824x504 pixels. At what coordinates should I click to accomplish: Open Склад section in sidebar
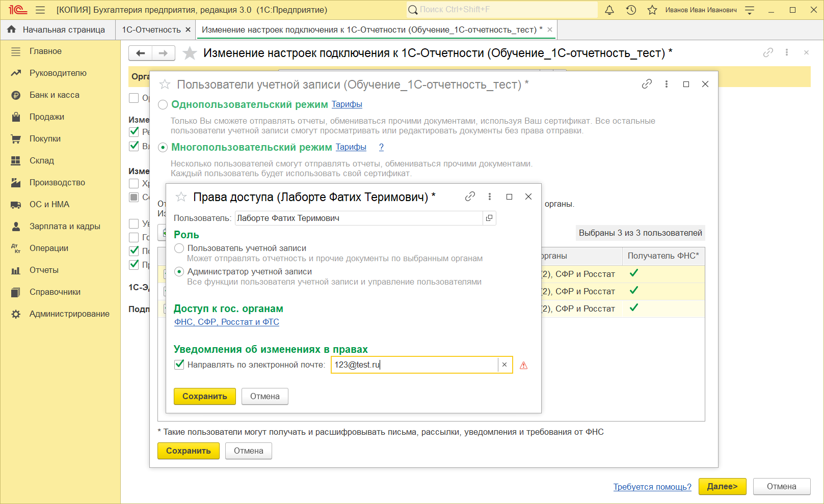(60, 161)
